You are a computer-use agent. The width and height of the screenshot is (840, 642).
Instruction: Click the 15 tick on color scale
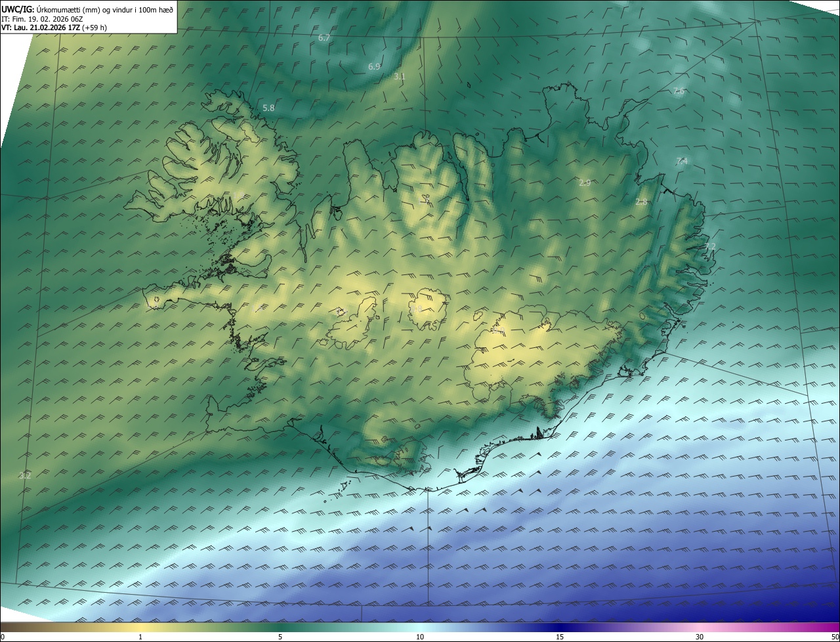(560, 637)
